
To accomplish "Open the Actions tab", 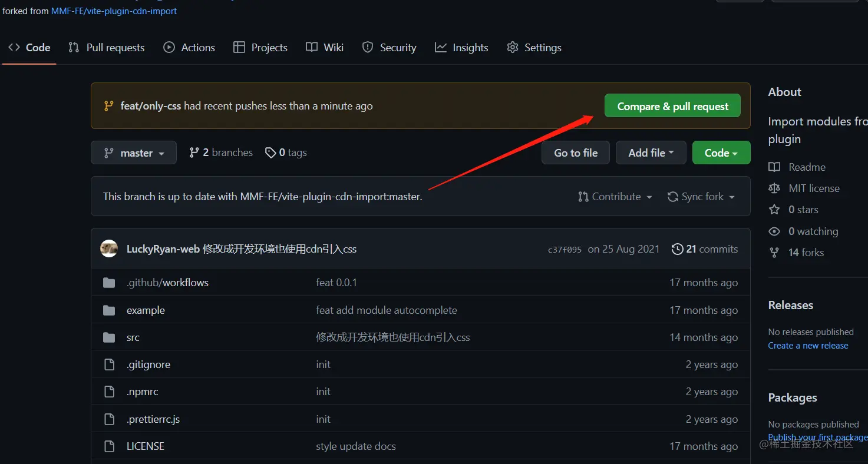I will coord(189,48).
